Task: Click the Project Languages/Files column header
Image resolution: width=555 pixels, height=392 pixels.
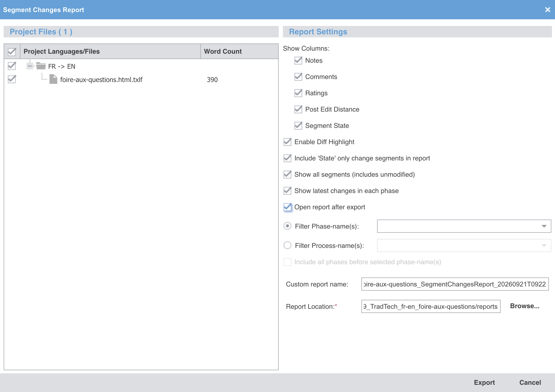Action: 110,51
